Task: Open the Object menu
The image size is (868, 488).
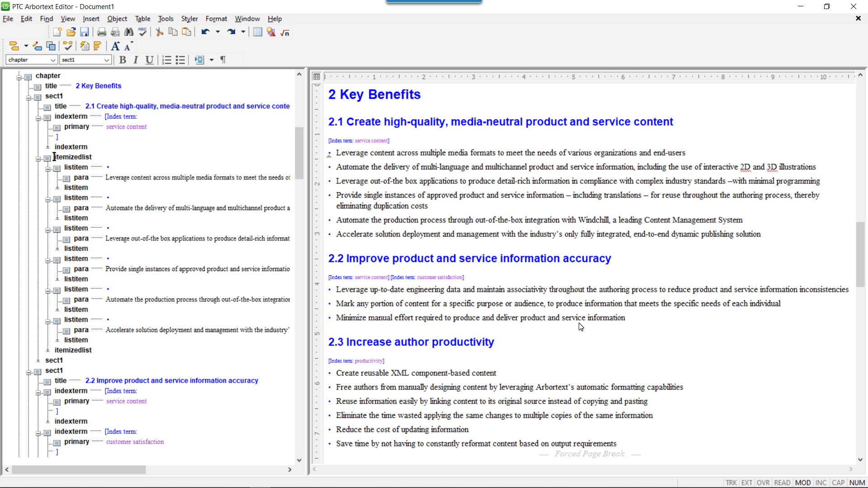Action: coord(117,19)
